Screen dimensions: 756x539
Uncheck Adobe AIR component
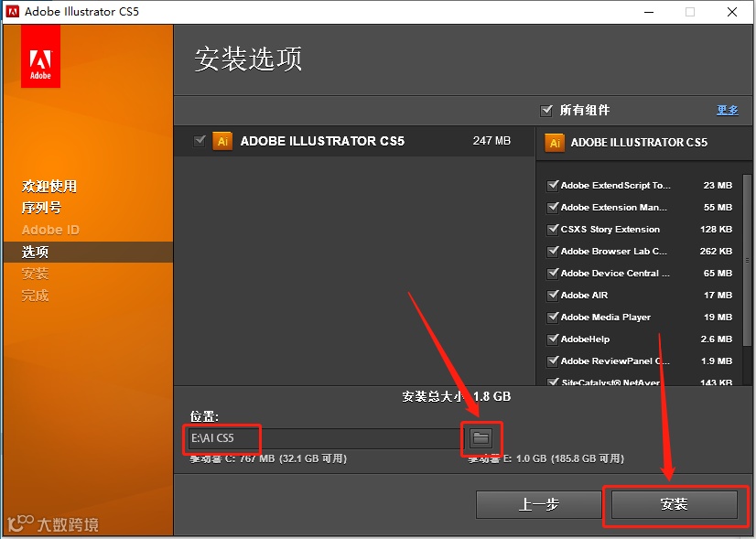553,295
